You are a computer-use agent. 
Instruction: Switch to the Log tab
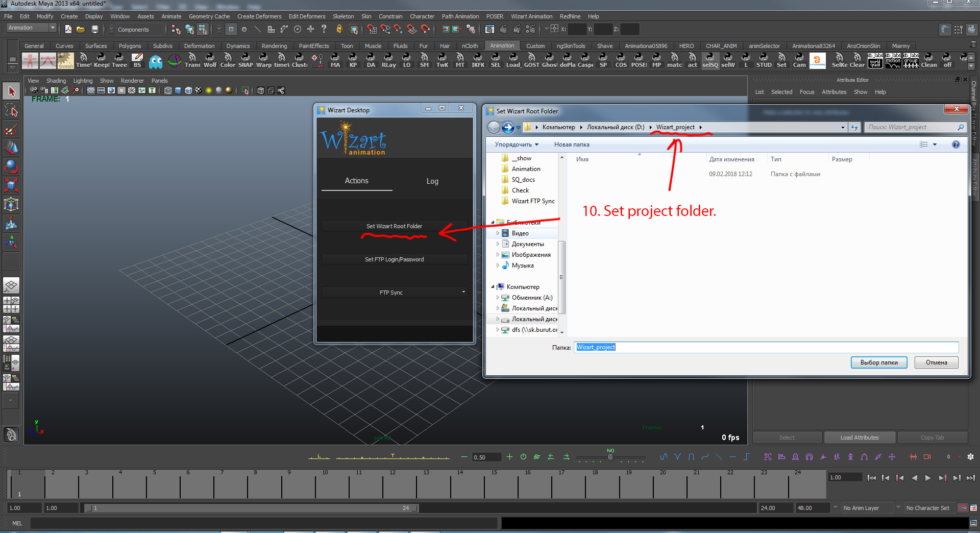[x=432, y=181]
